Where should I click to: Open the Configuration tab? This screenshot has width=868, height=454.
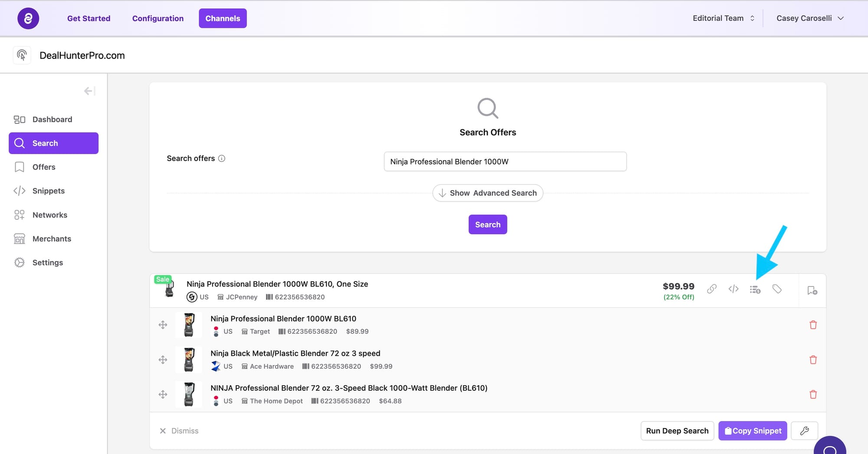click(158, 18)
